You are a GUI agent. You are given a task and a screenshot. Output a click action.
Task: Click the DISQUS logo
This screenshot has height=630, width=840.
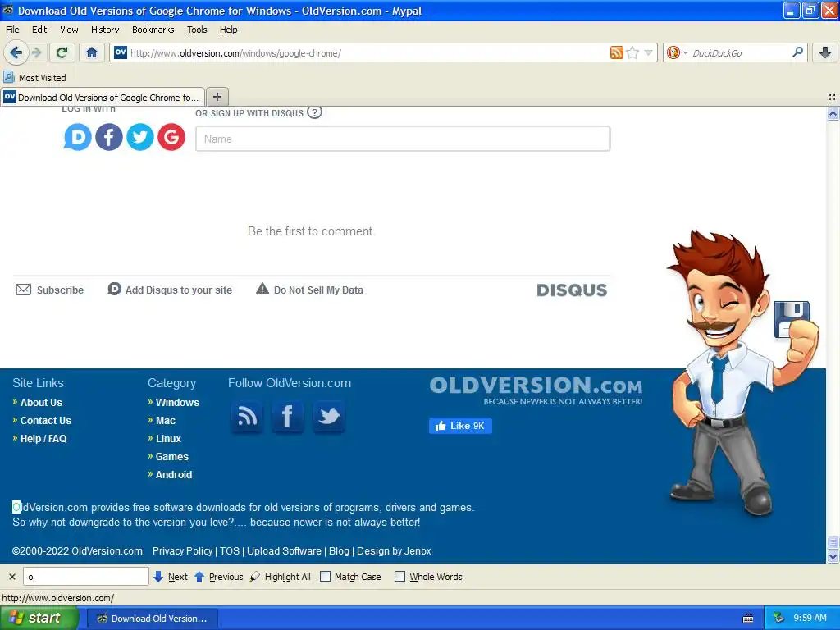coord(572,290)
